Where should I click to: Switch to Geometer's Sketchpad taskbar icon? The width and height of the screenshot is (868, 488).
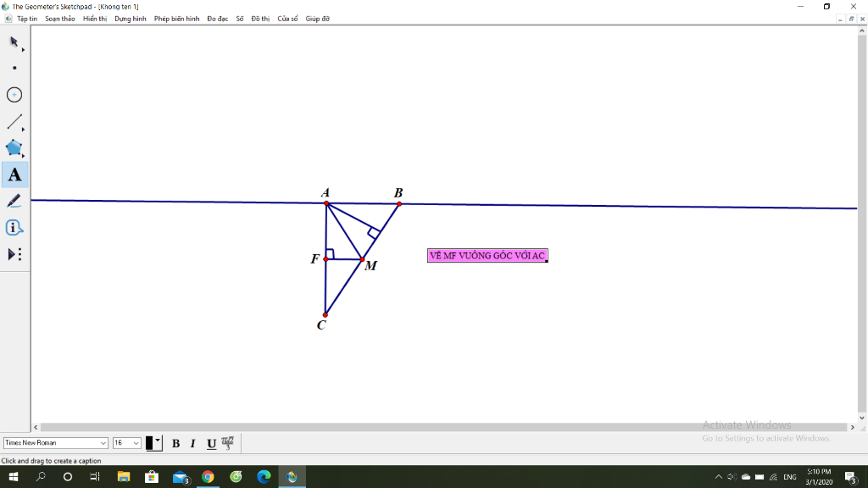[292, 476]
